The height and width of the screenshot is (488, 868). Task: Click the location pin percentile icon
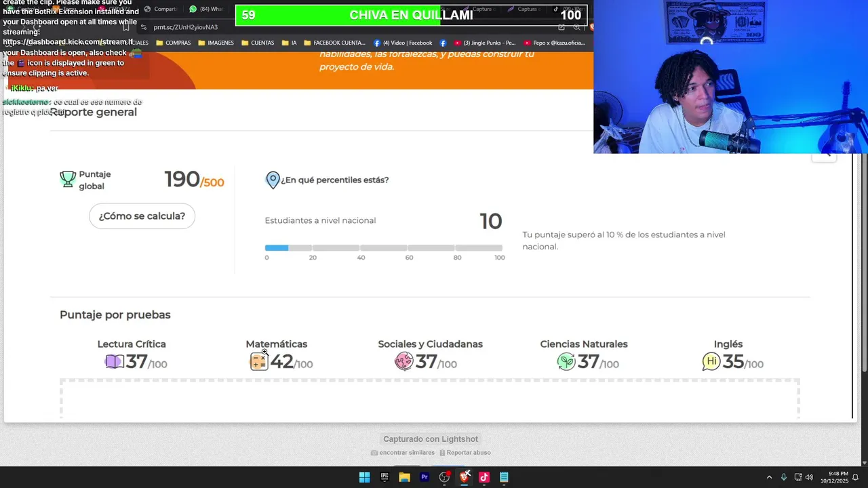click(273, 180)
